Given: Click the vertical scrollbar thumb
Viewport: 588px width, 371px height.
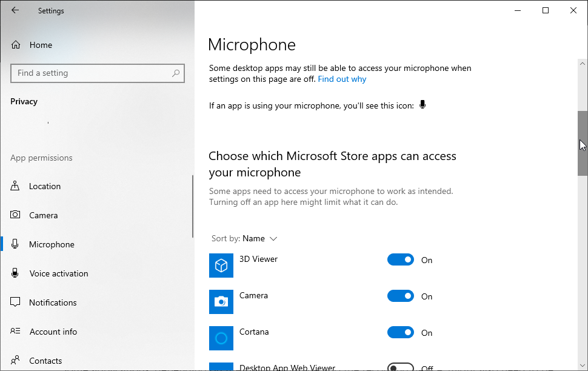Looking at the screenshot, I should tap(582, 143).
